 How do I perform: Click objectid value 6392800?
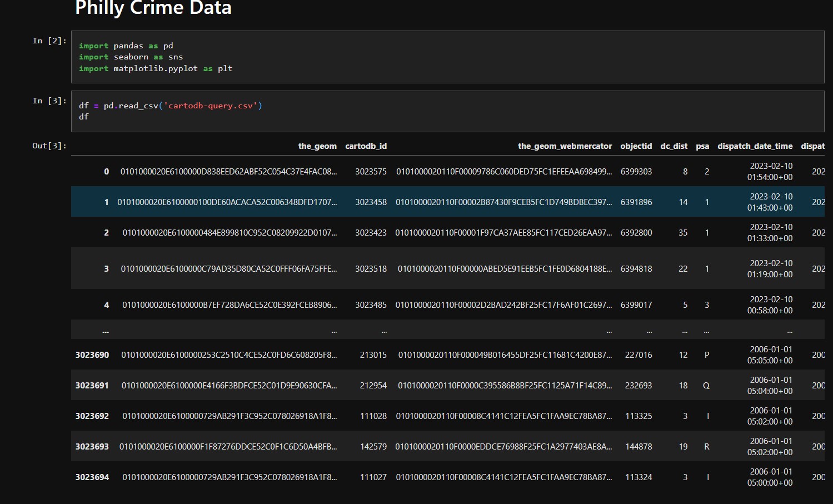point(636,233)
